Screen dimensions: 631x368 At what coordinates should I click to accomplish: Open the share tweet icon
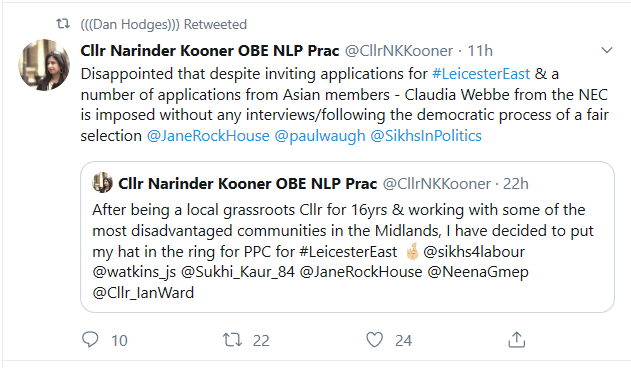(x=516, y=339)
